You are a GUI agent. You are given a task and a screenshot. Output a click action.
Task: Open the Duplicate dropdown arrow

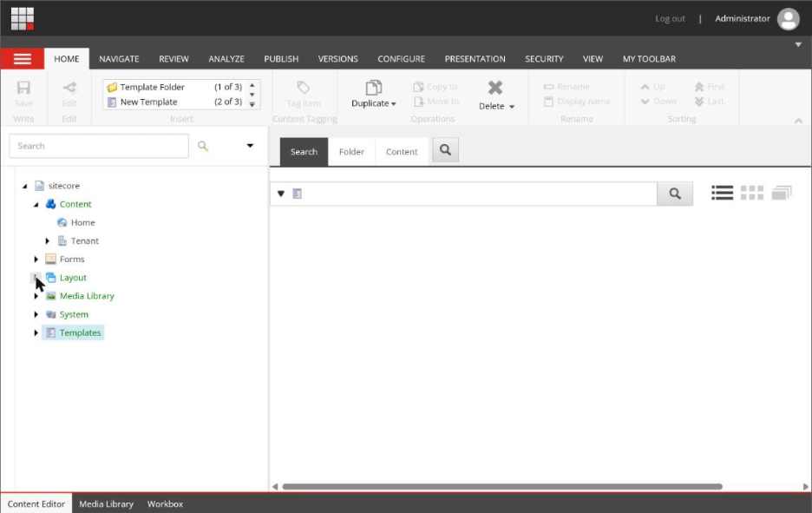tap(394, 104)
